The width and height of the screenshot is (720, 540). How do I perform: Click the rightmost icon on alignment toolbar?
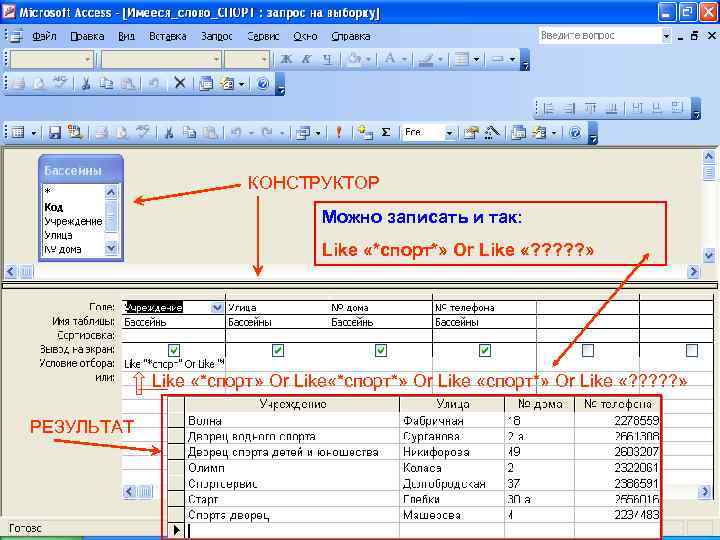click(678, 107)
